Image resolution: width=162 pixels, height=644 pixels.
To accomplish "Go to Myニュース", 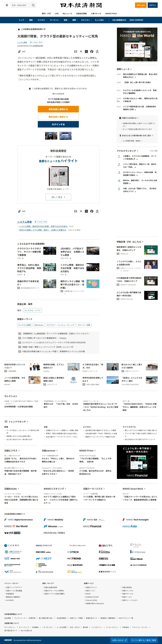I will pyautogui.click(x=67, y=14).
